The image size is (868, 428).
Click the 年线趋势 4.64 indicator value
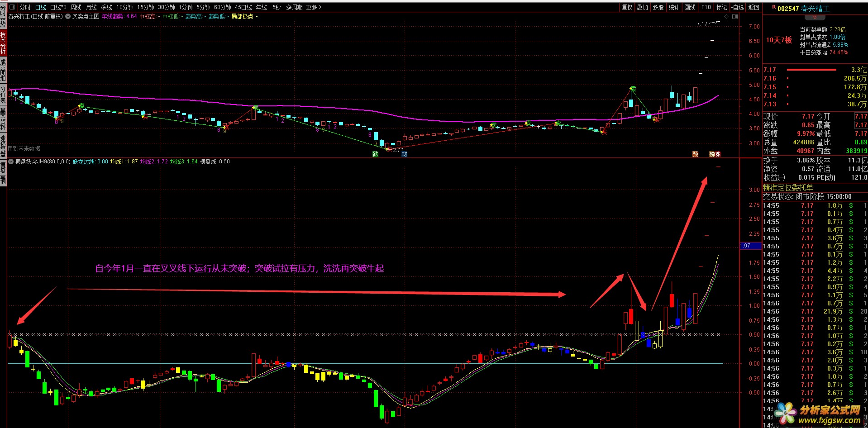click(119, 16)
